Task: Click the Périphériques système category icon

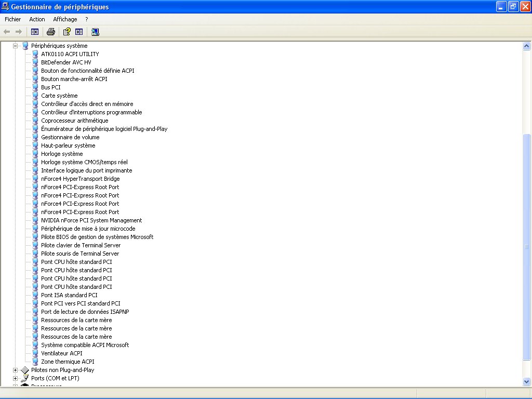Action: [x=25, y=46]
